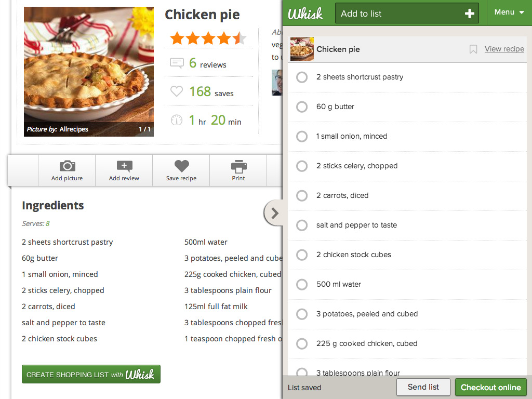532x399 pixels.
Task: Click the Add review speech bubble icon
Action: point(124,166)
